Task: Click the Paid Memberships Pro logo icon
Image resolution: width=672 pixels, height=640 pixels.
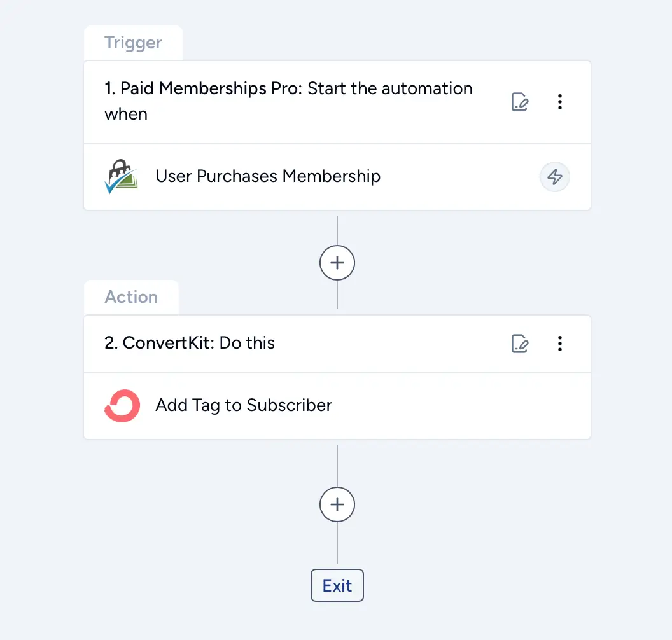Action: (122, 176)
